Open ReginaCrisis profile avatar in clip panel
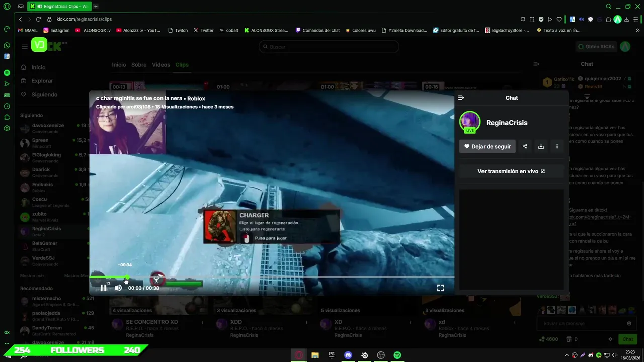This screenshot has width=644, height=362. click(470, 122)
